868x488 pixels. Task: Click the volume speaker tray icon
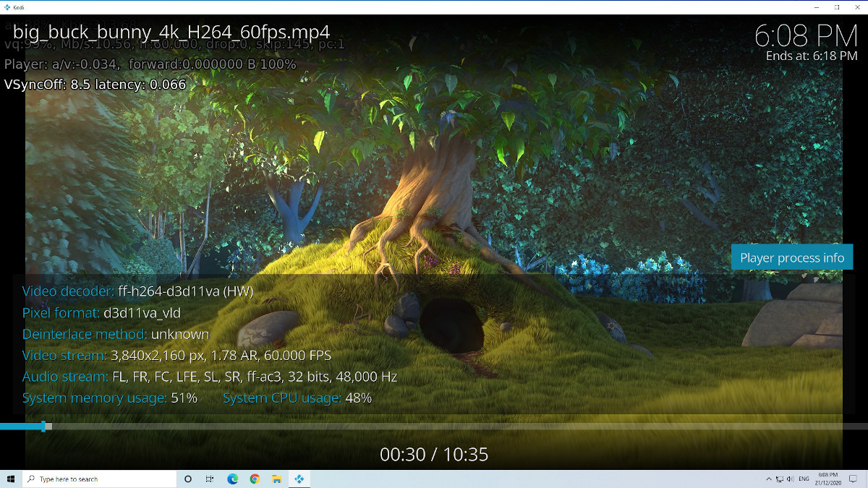click(x=790, y=479)
